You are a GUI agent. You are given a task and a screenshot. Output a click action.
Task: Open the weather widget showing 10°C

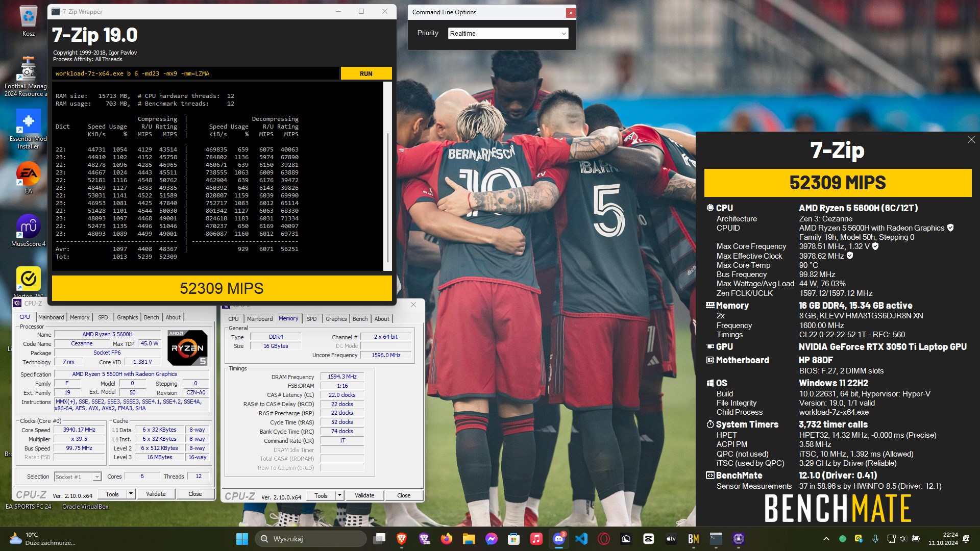42,539
